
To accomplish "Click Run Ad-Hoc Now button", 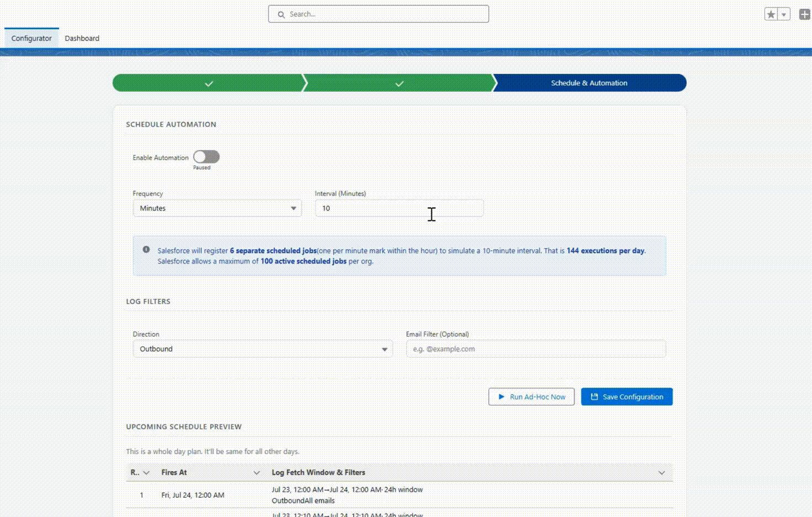I will click(x=531, y=397).
